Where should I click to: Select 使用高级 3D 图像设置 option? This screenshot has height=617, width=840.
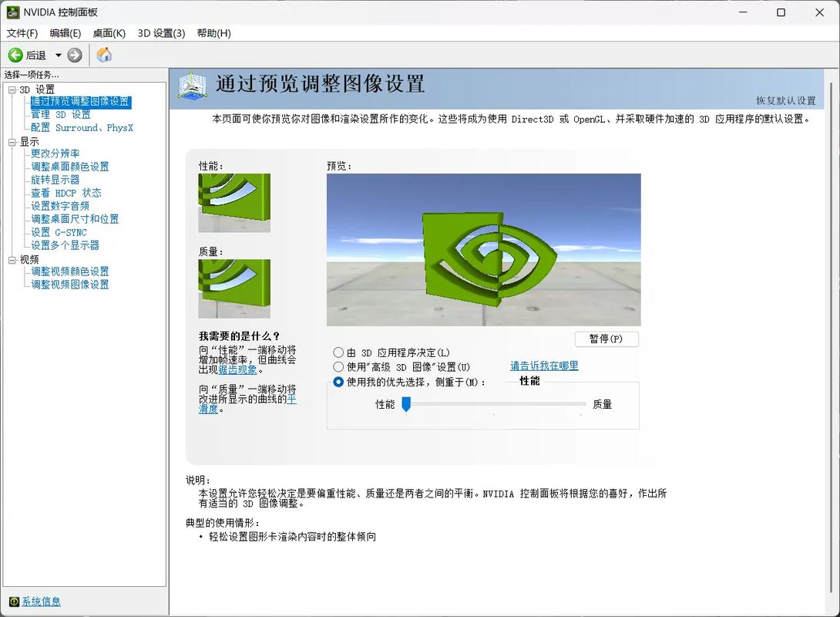(338, 367)
